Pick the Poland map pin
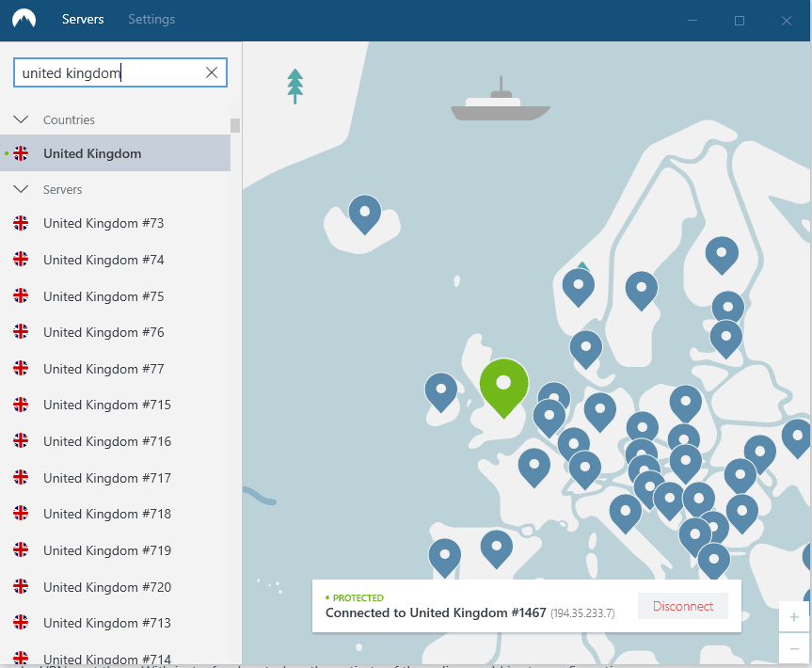 (x=685, y=404)
